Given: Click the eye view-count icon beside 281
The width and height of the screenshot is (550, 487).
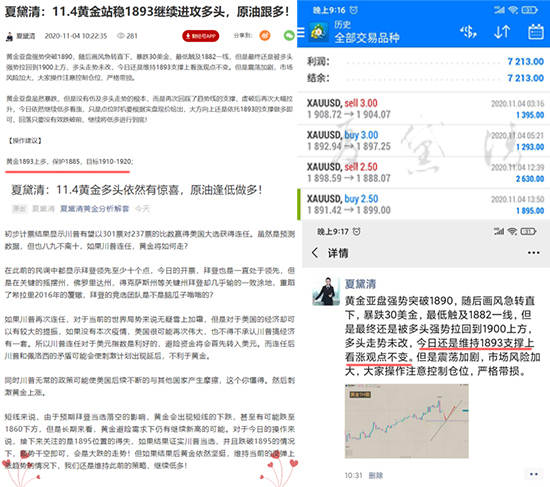Looking at the screenshot, I should point(121,36).
